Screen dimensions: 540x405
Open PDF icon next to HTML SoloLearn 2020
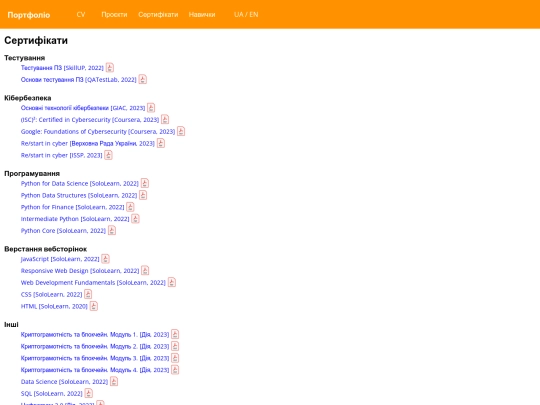pyautogui.click(x=94, y=306)
